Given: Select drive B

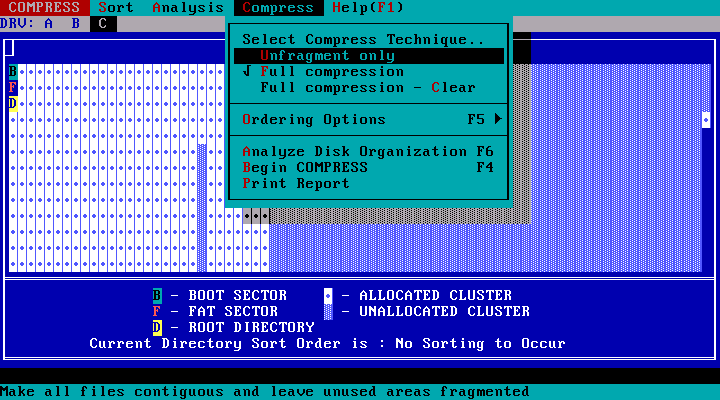Looking at the screenshot, I should pos(76,24).
